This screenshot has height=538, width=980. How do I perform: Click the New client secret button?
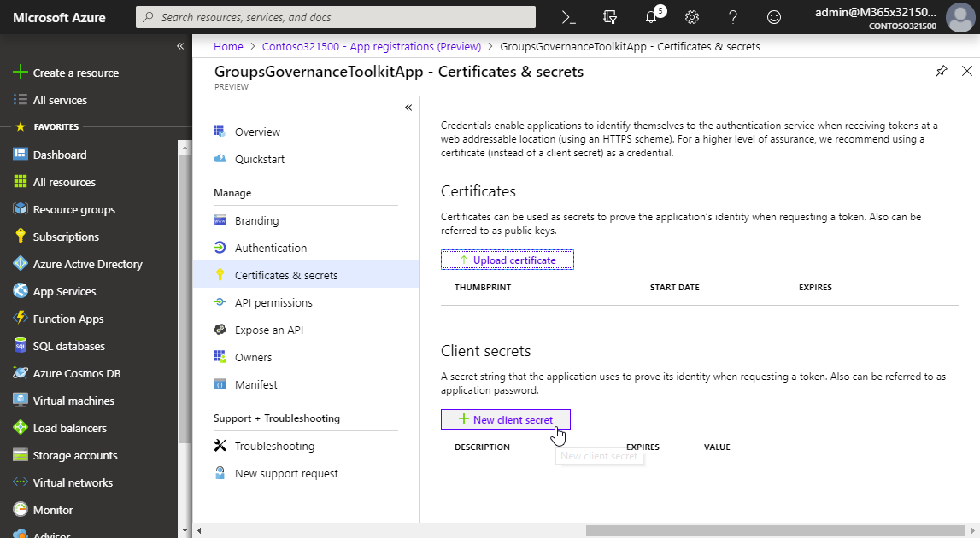(505, 419)
